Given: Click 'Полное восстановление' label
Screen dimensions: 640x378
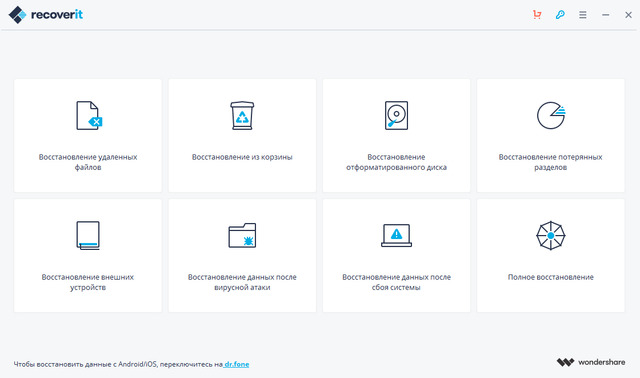Looking at the screenshot, I should pos(551,277).
